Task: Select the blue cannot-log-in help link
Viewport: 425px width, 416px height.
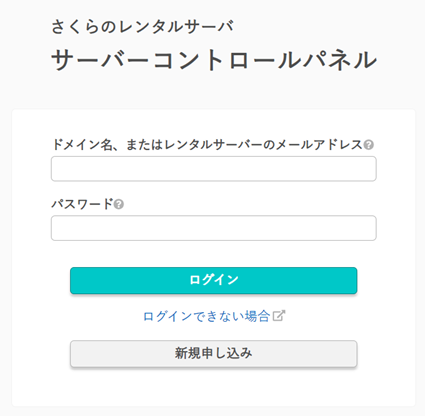Action: click(x=206, y=316)
